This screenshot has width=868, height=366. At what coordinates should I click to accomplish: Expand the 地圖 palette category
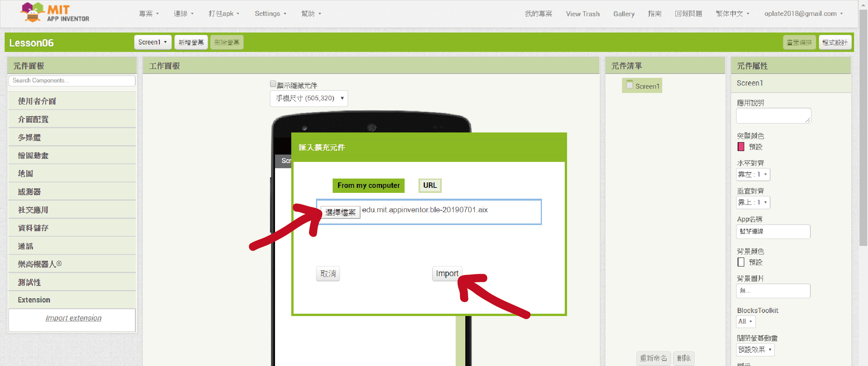pyautogui.click(x=72, y=174)
